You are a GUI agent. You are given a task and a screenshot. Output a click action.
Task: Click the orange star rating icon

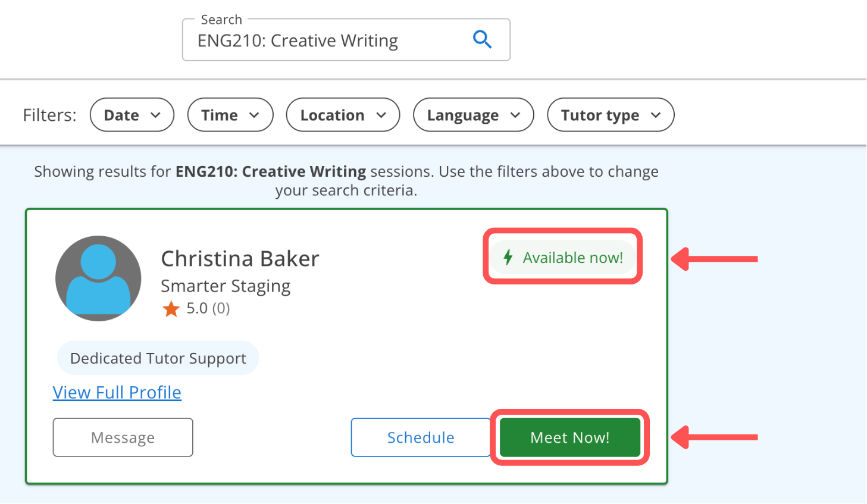coord(171,309)
